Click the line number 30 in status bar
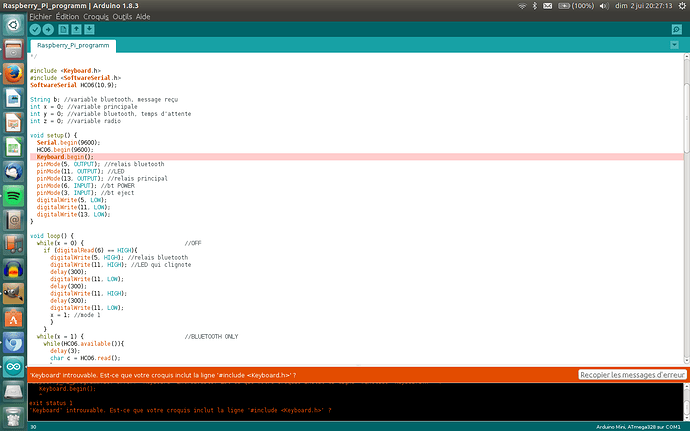 point(33,427)
